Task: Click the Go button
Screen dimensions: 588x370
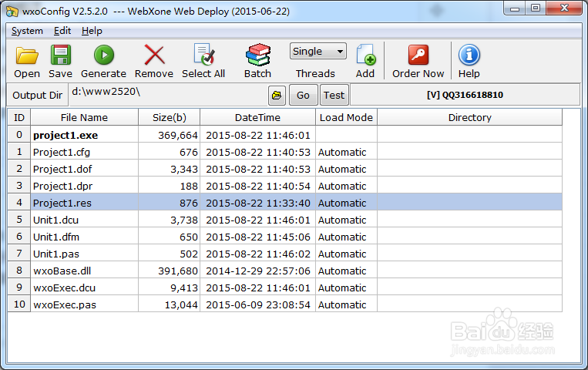Action: pyautogui.click(x=303, y=96)
